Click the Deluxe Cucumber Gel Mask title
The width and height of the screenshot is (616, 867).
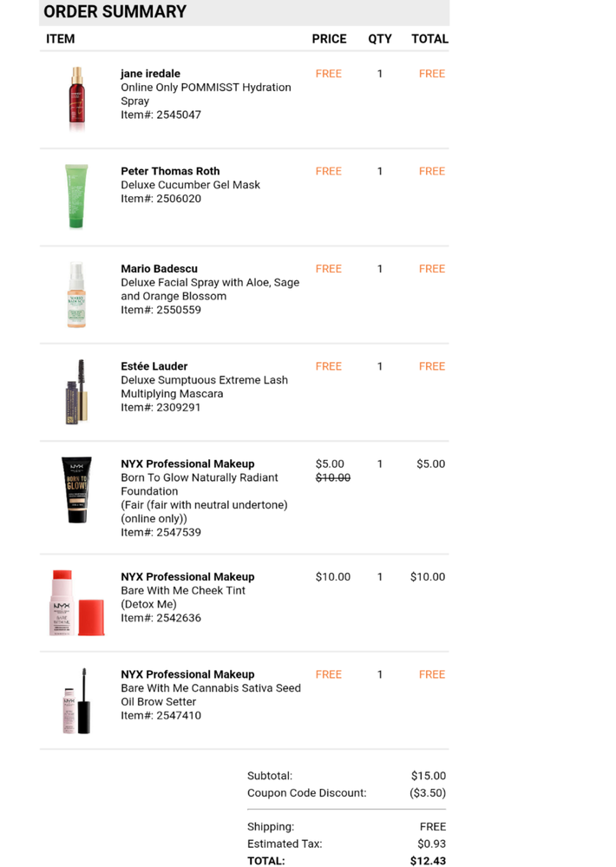coord(190,185)
